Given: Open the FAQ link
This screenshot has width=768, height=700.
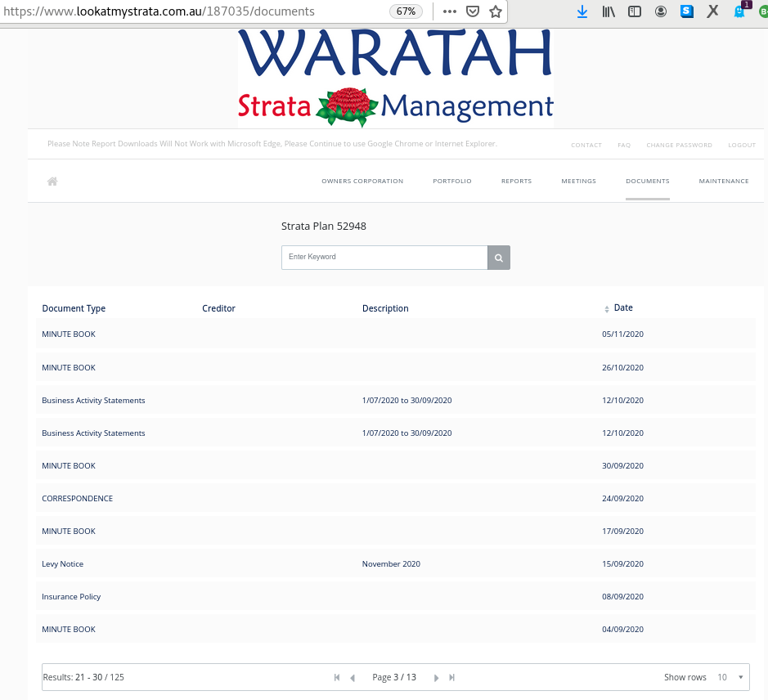Looking at the screenshot, I should tap(624, 145).
